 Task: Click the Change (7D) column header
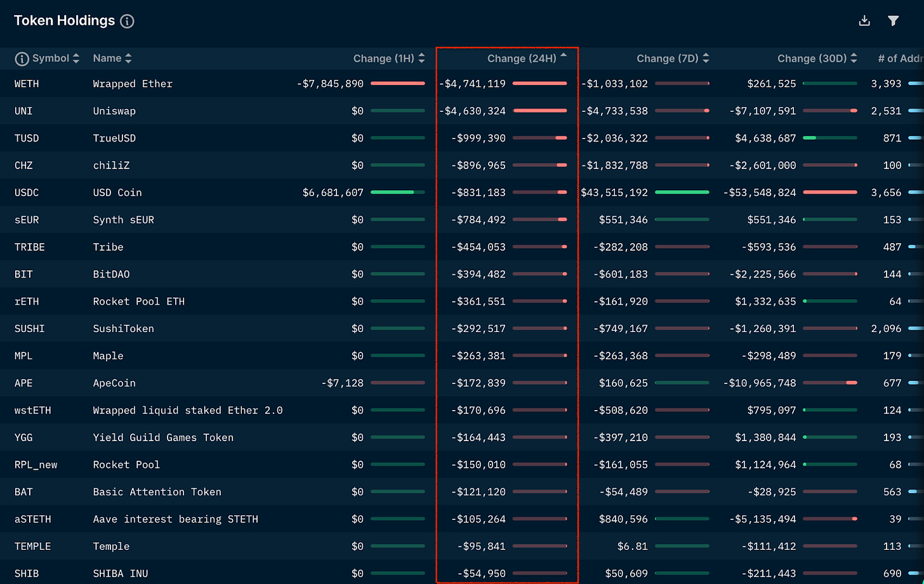(668, 58)
